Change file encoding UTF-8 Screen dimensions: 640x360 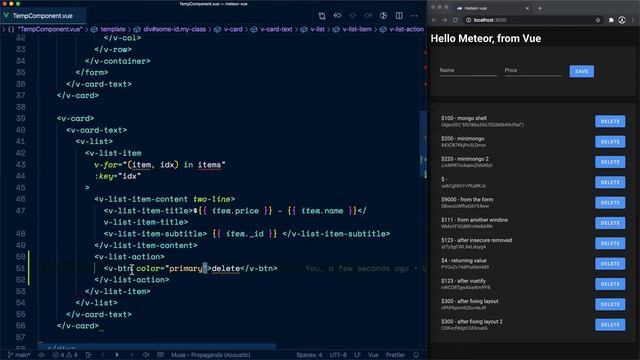[338, 355]
